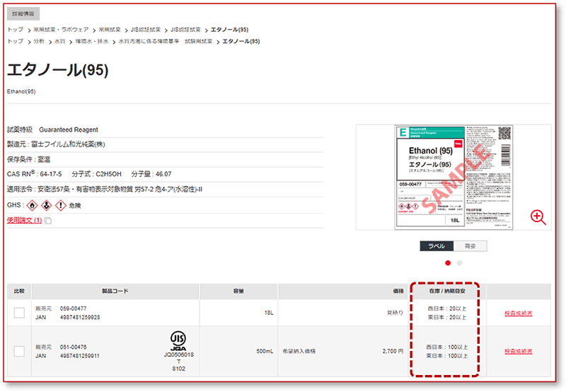Image resolution: width=566 pixels, height=392 pixels.
Task: Select the ラベル image tab
Action: pyautogui.click(x=437, y=246)
